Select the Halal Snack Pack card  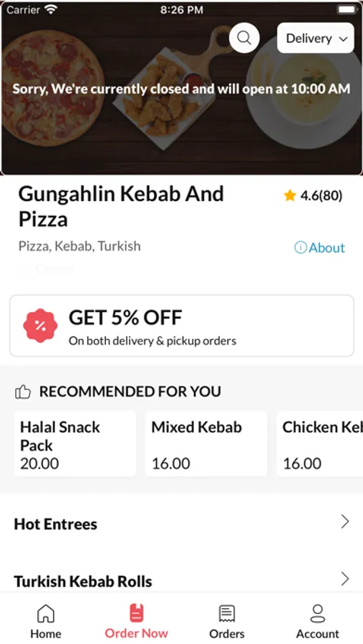[x=75, y=444]
